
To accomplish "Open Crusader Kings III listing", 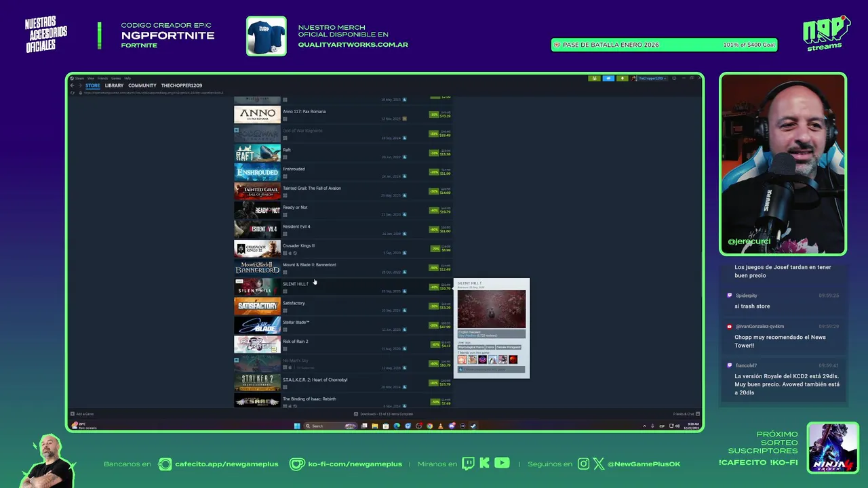I will tap(342, 249).
